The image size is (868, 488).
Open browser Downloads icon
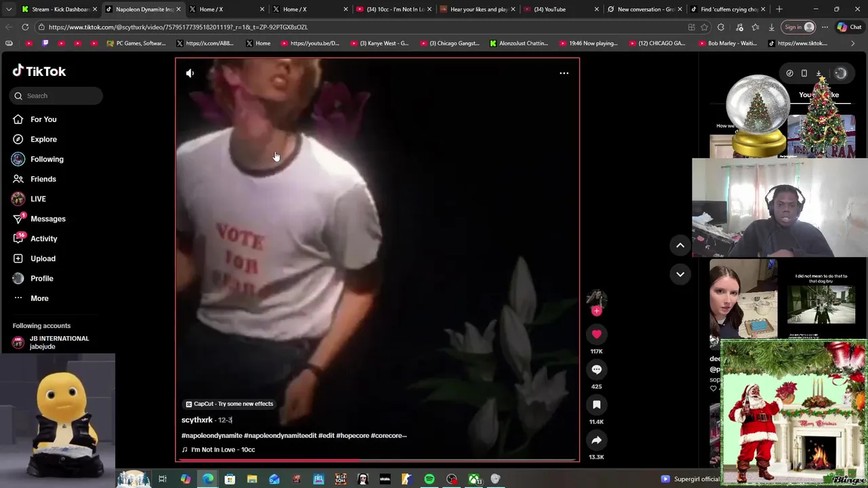pos(772,27)
